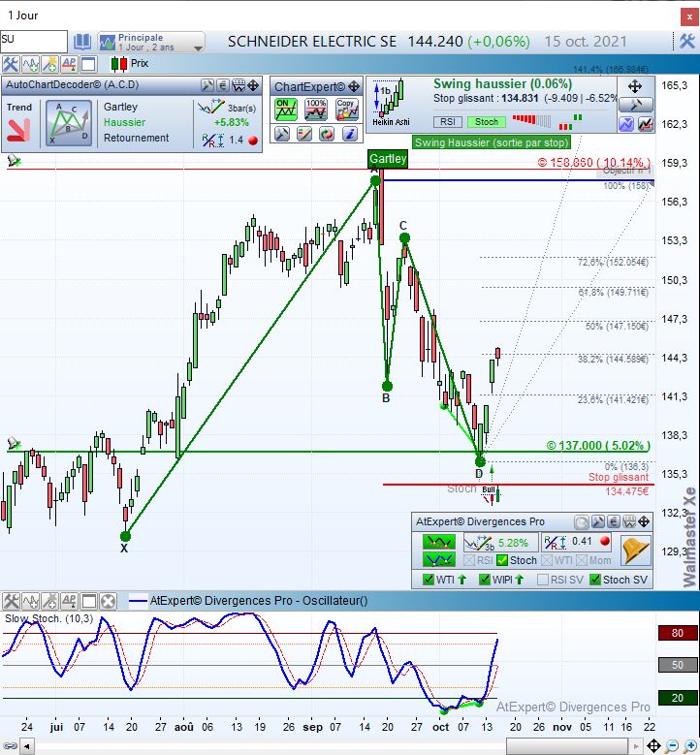The height and width of the screenshot is (755, 700).
Task: Click the pan crosshair icon near zoom controls
Action: coord(653,746)
